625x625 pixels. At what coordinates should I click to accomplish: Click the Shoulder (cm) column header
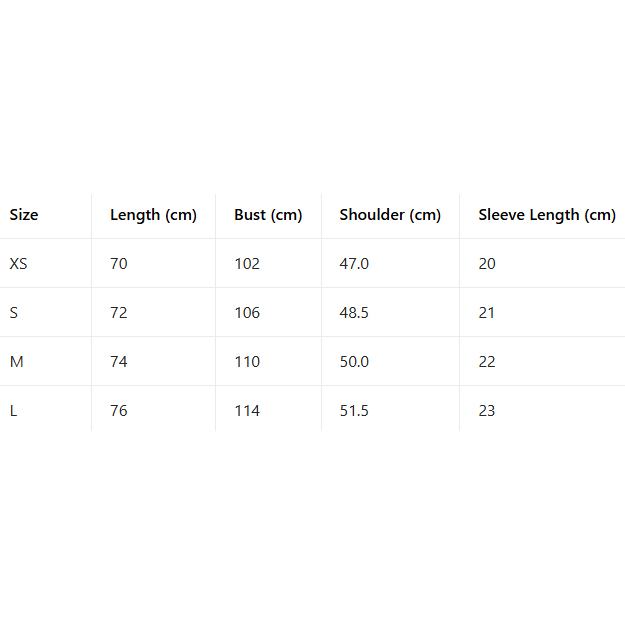390,215
